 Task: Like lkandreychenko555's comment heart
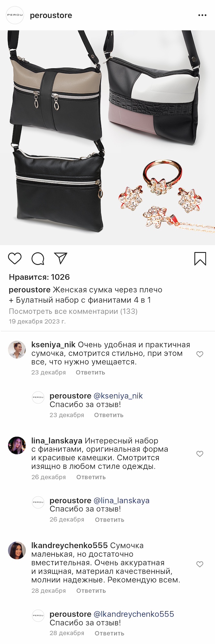pyautogui.click(x=200, y=564)
